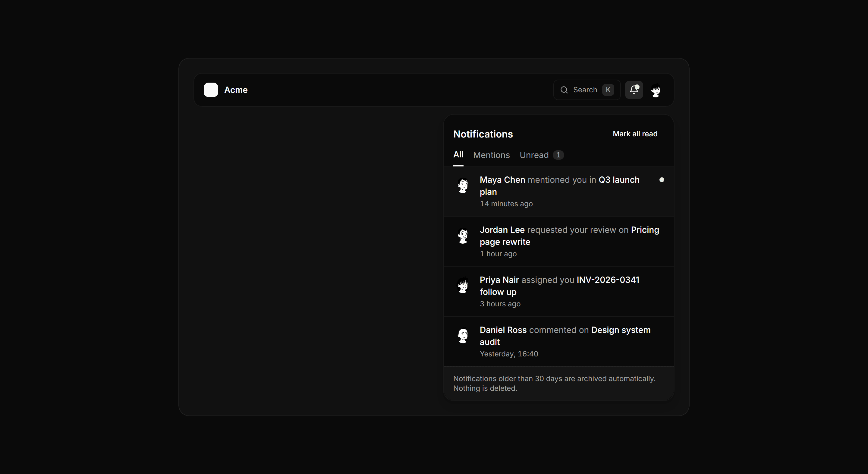Click the archive policy footer note
The width and height of the screenshot is (868, 474).
[554, 383]
